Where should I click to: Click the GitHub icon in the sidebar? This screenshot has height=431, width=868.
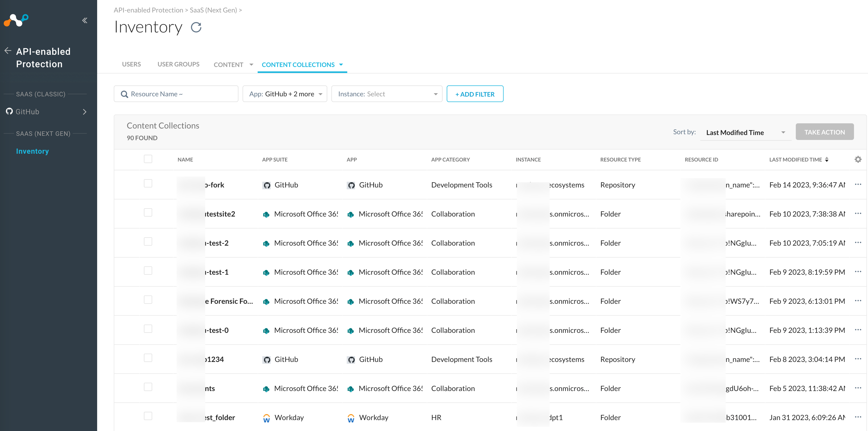tap(9, 111)
